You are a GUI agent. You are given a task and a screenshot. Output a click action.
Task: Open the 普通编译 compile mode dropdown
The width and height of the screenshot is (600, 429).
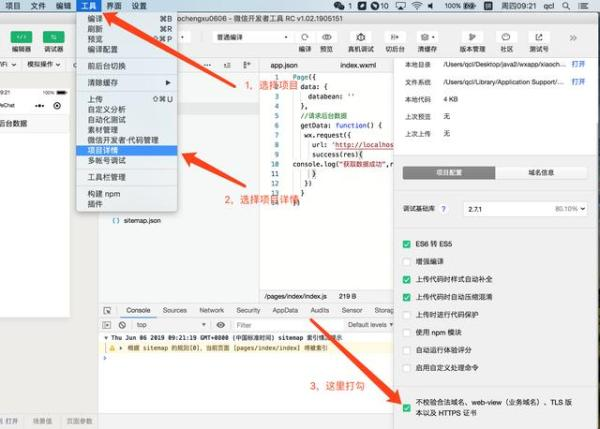(x=252, y=37)
